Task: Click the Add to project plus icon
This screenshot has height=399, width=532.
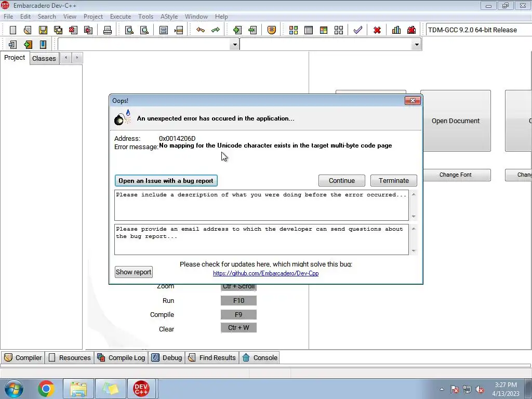Action: pyautogui.click(x=237, y=30)
